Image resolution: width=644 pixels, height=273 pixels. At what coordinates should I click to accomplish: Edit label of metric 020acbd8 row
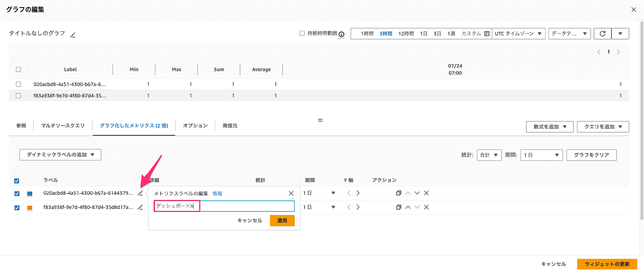click(x=140, y=193)
